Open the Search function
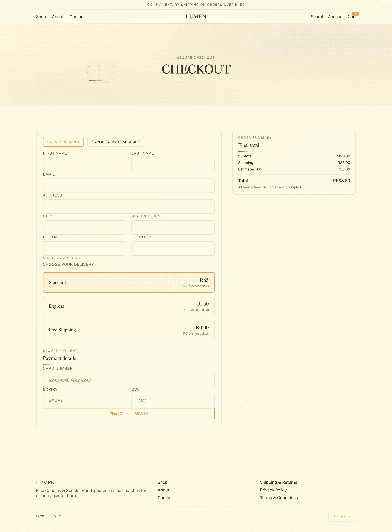392x532 pixels. [x=317, y=17]
